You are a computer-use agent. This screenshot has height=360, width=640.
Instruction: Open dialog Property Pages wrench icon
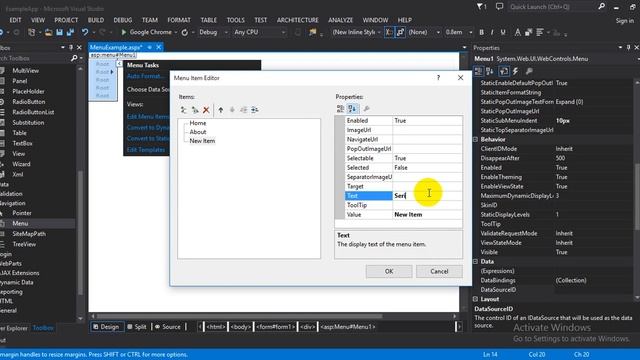366,109
